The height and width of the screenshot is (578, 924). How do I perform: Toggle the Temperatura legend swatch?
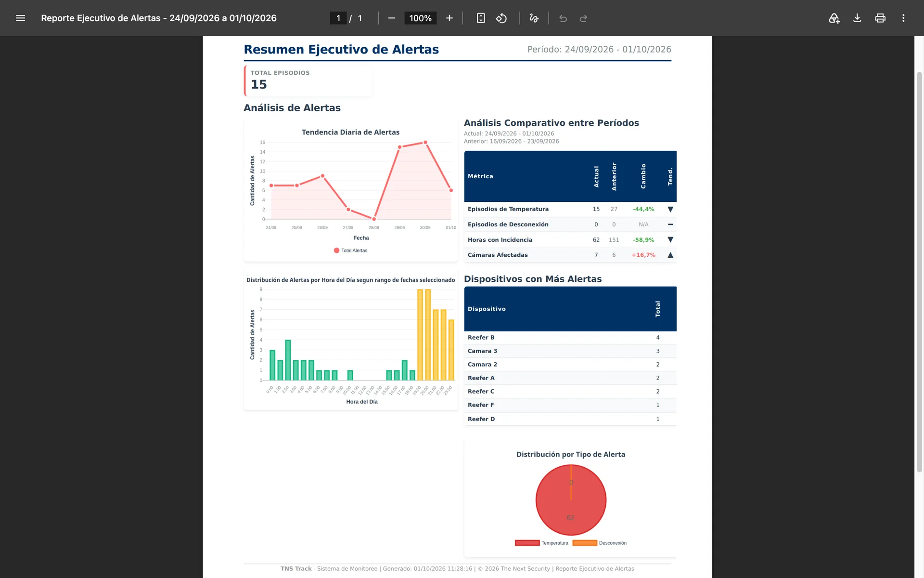[527, 543]
